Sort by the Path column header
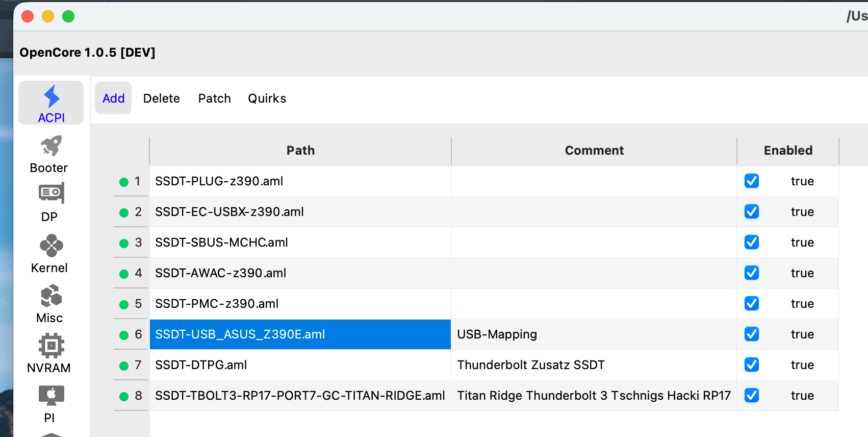 click(300, 151)
